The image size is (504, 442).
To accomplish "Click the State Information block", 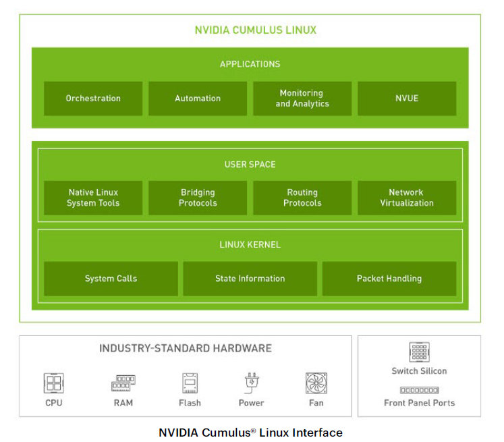I will (250, 279).
